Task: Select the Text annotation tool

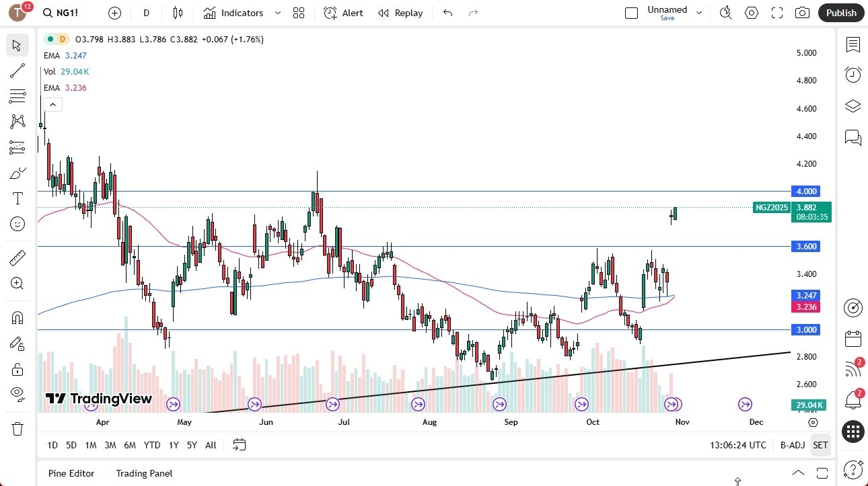Action: point(17,198)
